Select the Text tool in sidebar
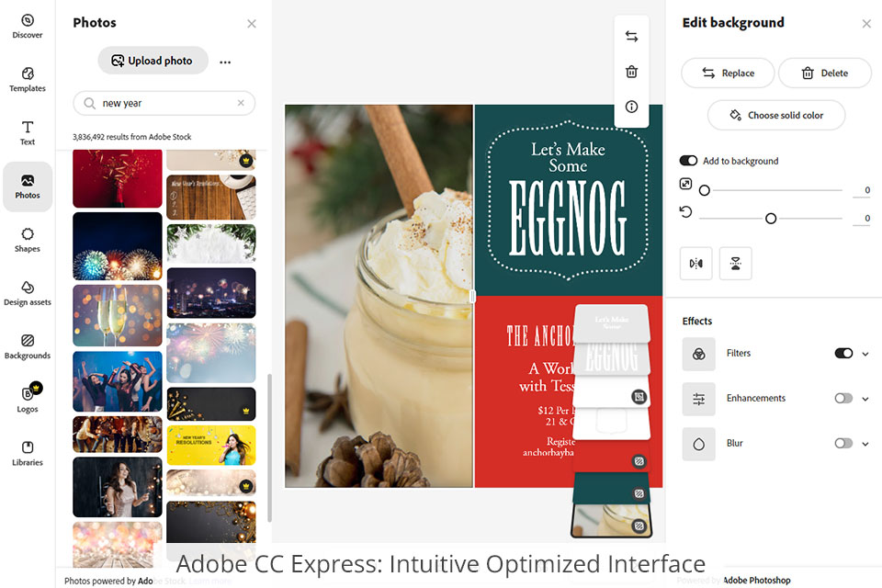The image size is (882, 588). pos(27,133)
